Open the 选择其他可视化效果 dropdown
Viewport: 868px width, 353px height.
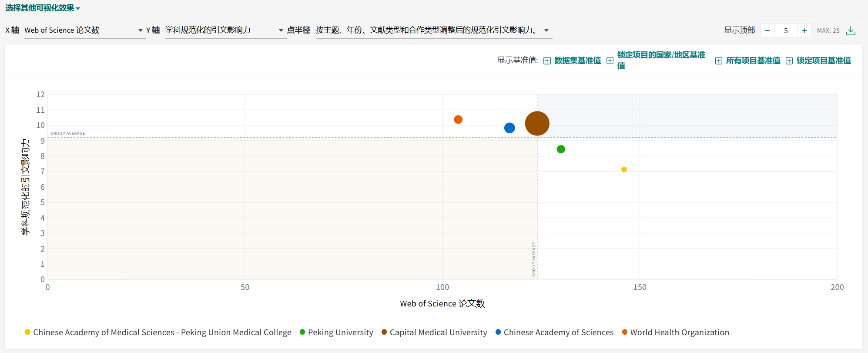tap(43, 8)
